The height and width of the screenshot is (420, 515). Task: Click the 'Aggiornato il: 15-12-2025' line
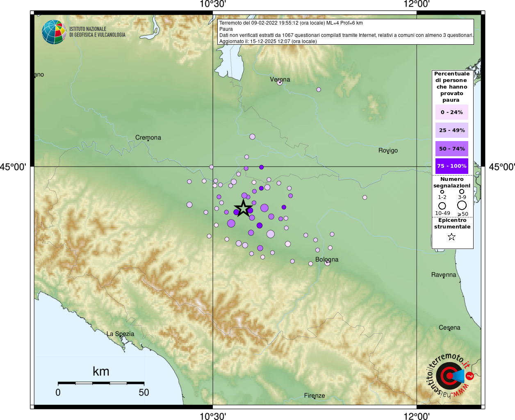[x=268, y=41]
